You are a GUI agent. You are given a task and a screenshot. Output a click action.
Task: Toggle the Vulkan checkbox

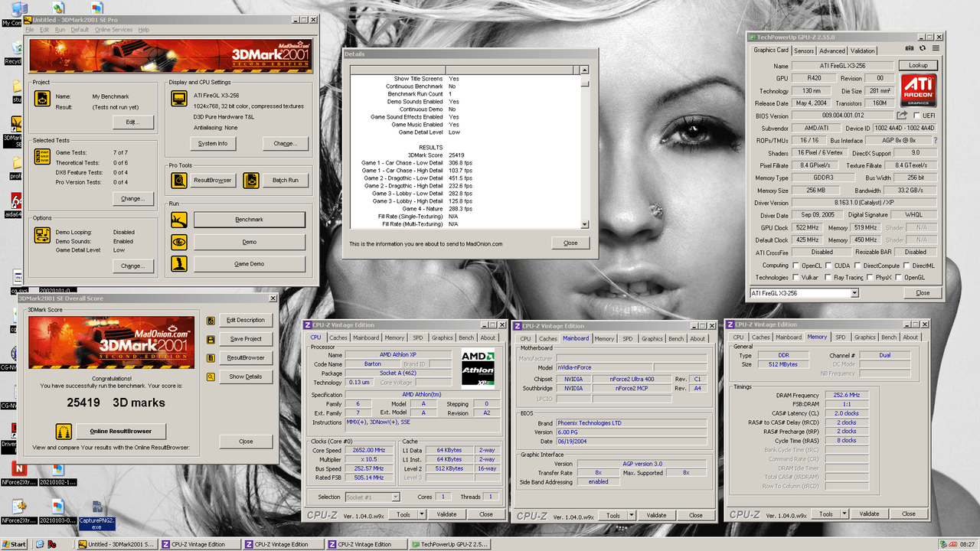pyautogui.click(x=797, y=277)
